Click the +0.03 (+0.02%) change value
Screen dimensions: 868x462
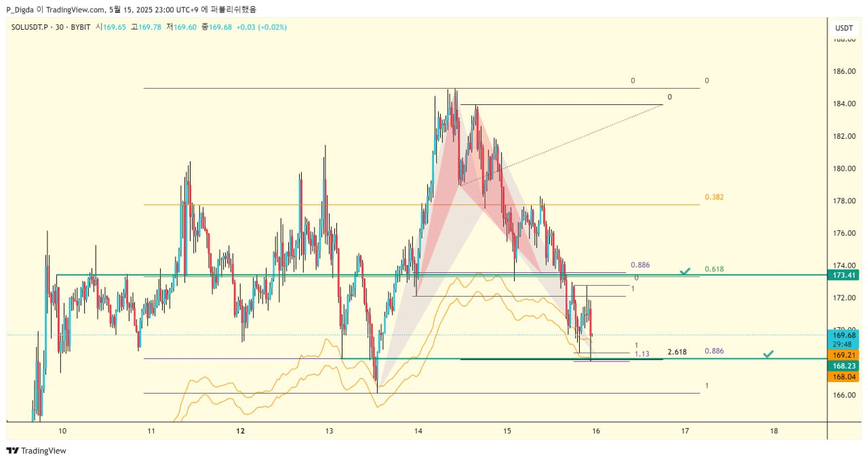pyautogui.click(x=261, y=27)
